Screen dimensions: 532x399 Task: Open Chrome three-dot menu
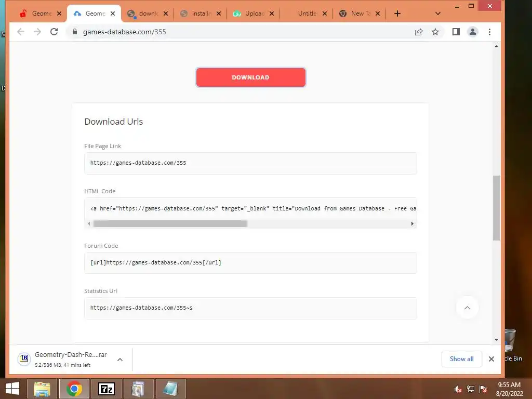(489, 32)
